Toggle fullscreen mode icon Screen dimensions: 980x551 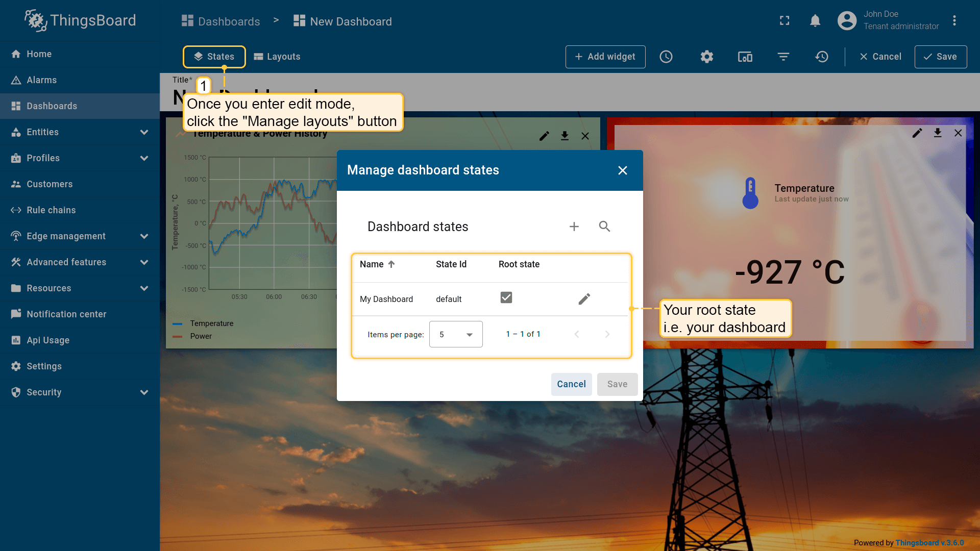tap(785, 20)
